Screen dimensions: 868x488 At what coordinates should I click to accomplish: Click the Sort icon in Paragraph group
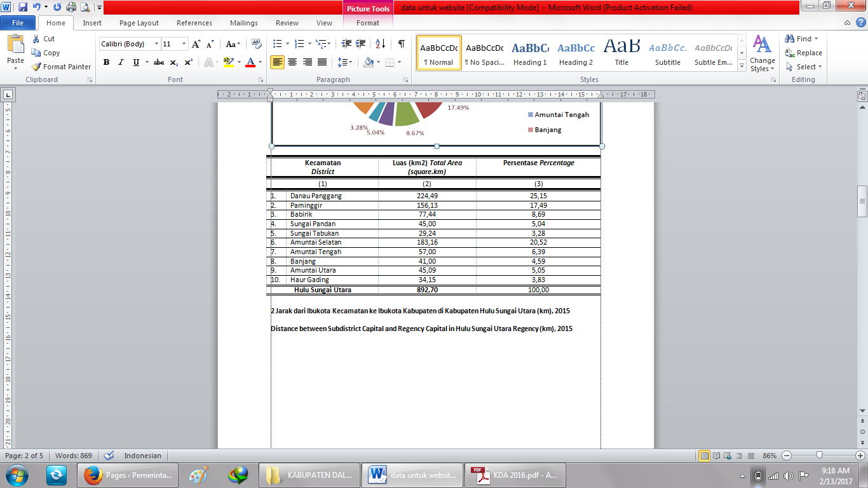point(380,44)
